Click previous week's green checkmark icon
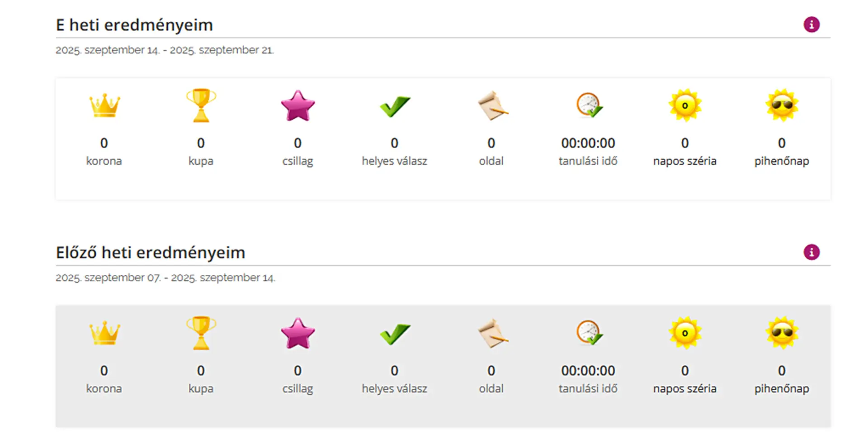Viewport: 868px width, 434px height. tap(395, 335)
